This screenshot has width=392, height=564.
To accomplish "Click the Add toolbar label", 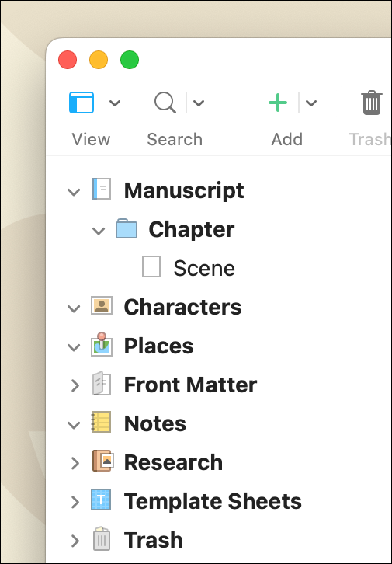I will coord(286,139).
